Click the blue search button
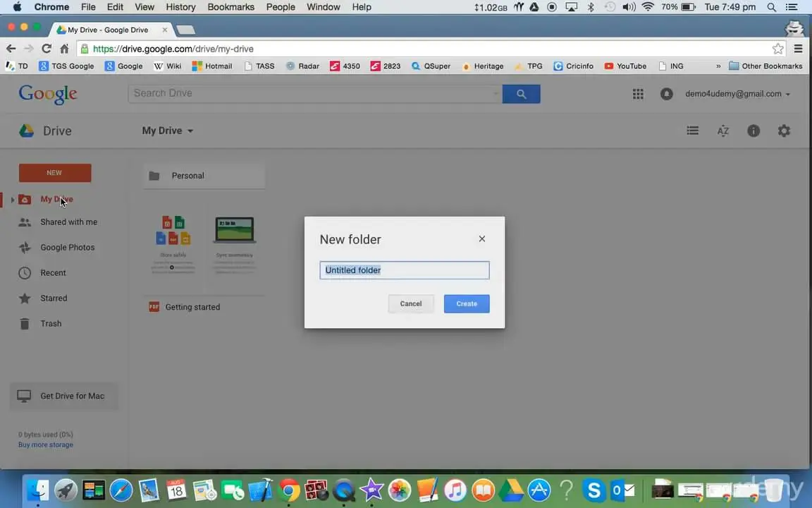This screenshot has height=508, width=812. point(521,94)
